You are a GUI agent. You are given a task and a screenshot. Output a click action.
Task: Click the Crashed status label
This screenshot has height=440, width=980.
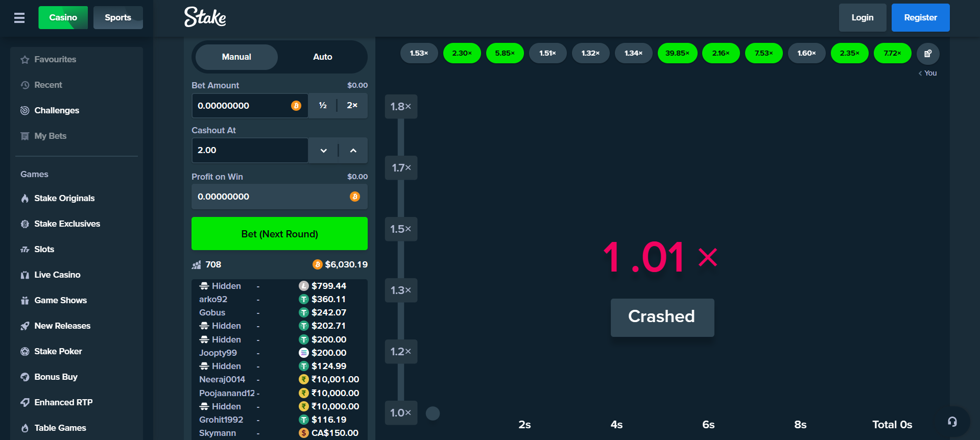click(662, 317)
